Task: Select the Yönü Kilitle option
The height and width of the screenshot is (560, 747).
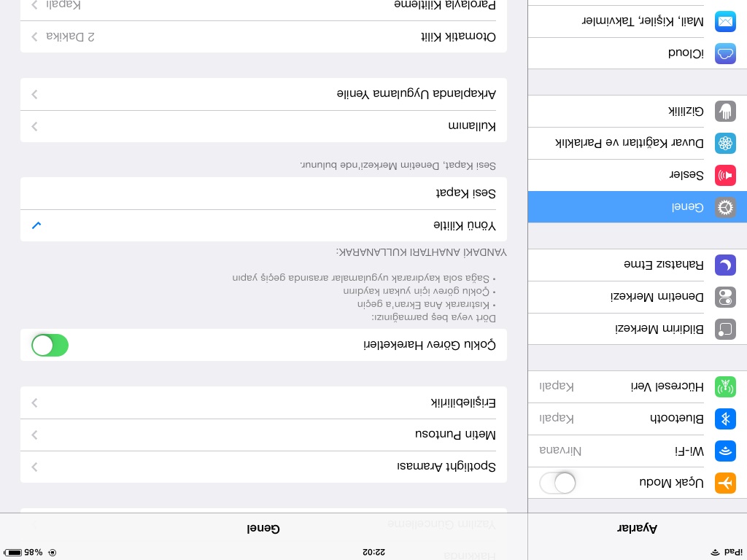Action: [x=263, y=225]
